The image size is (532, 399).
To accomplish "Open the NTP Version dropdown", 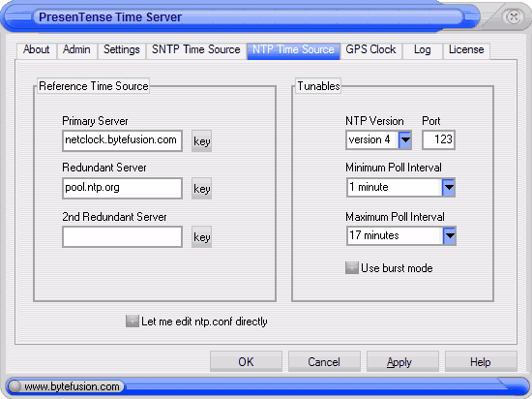I will 378,139.
